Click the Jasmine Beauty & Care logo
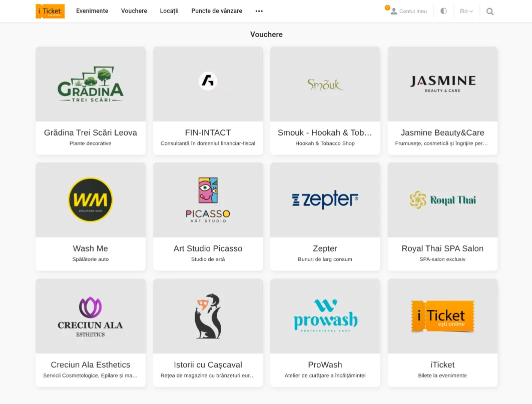 (x=443, y=83)
